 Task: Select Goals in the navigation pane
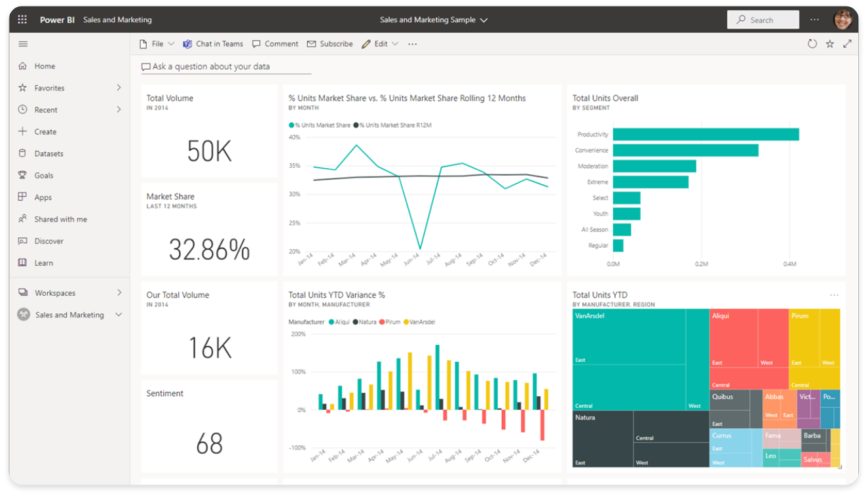pos(45,175)
